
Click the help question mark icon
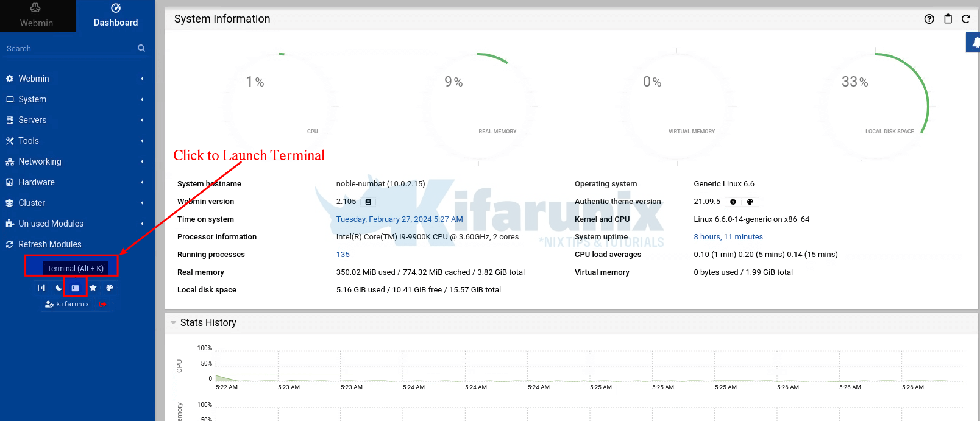[x=929, y=19]
